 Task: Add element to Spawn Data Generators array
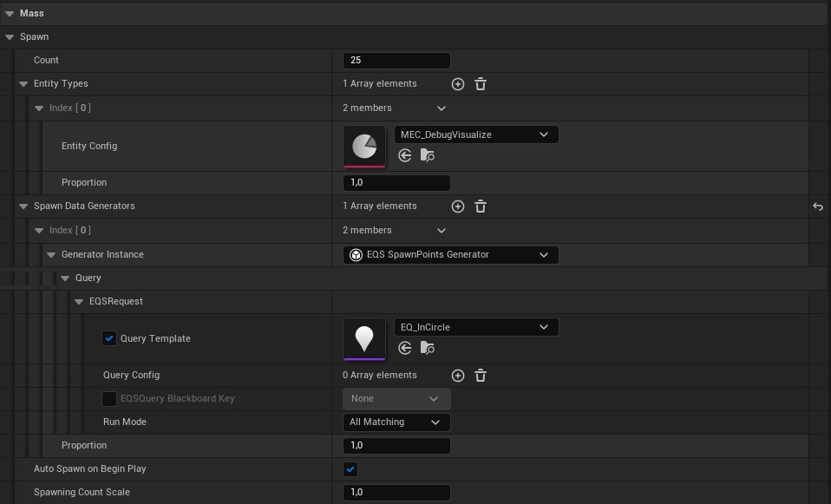pos(458,206)
